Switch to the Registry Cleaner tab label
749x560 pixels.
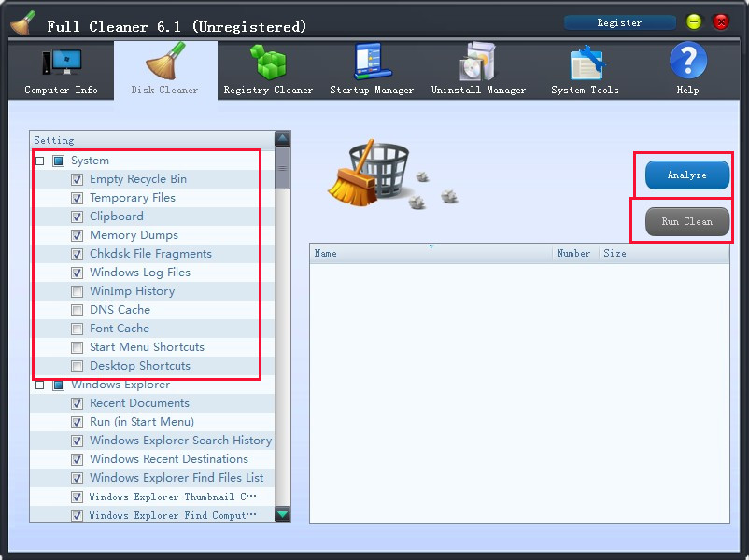coord(268,90)
